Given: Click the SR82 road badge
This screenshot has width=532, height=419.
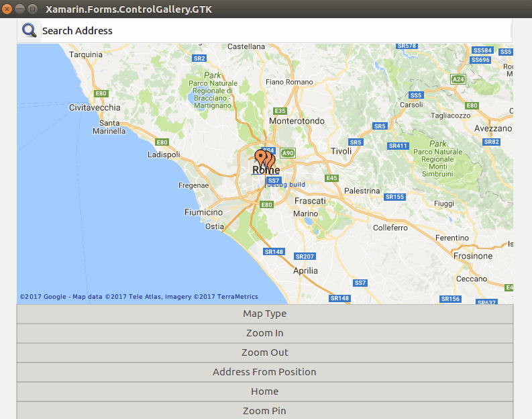Looking at the screenshot, I should [491, 142].
